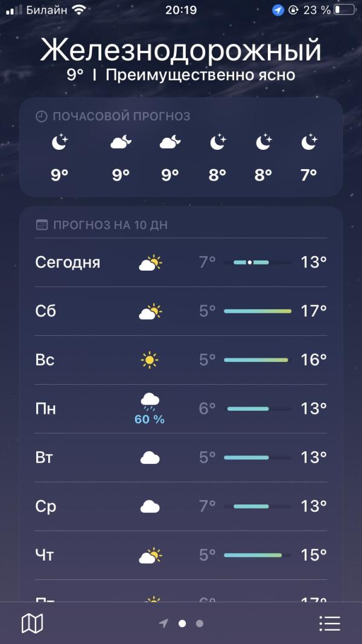The width and height of the screenshot is (362, 644).
Task: Tap the rain cloud icon for Пн
Action: point(150,402)
